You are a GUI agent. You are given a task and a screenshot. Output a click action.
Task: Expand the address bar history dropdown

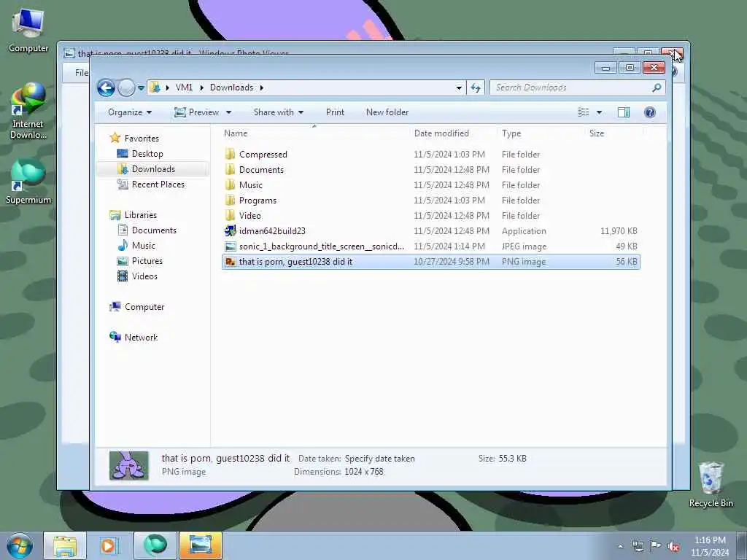(459, 87)
